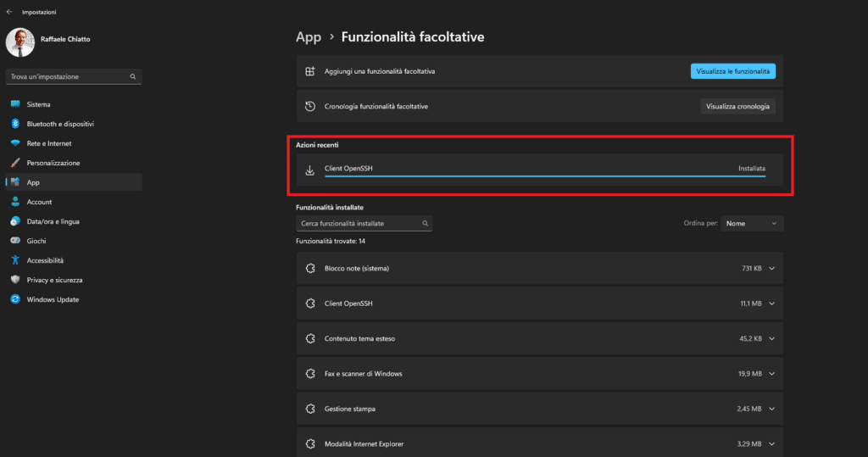Click the Cerca funzionalità installate search field
Viewport: 868px width, 457px height.
(364, 223)
